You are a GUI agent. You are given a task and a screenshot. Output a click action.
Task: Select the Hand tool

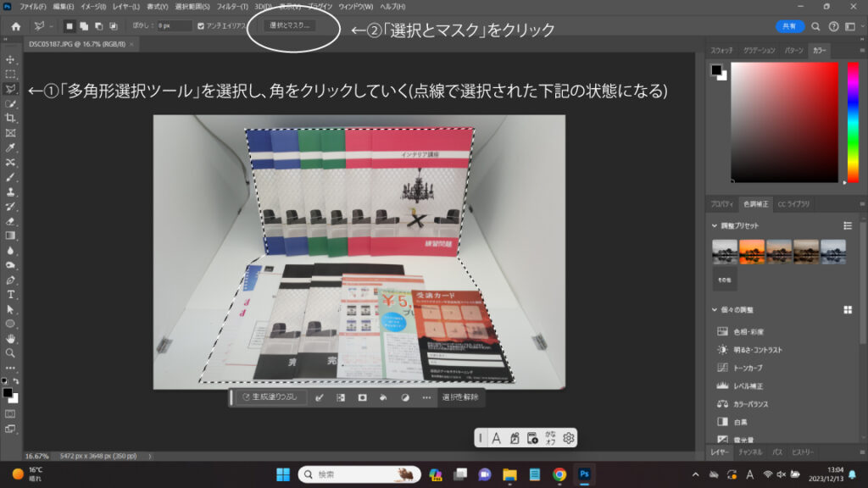pos(10,338)
